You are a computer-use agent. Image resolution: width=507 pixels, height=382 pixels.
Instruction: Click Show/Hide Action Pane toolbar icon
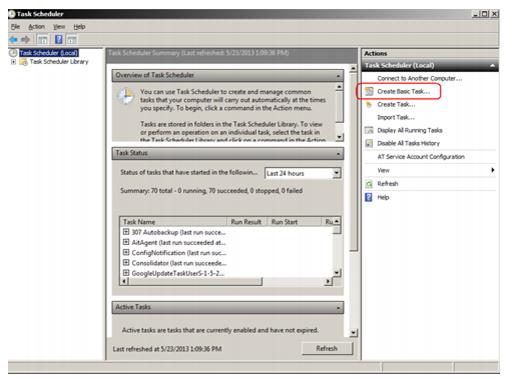pos(72,40)
